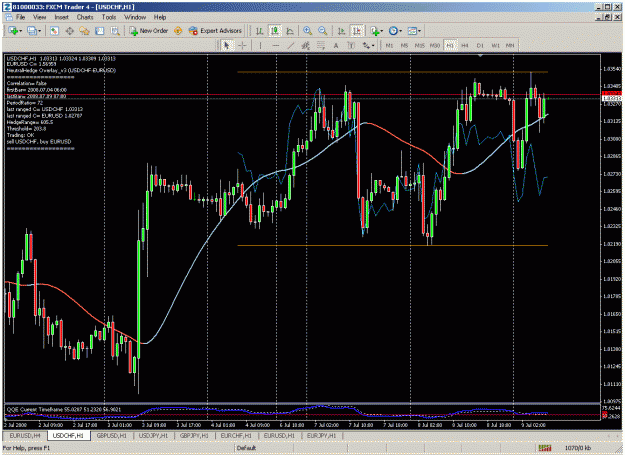Switch to the EURUSD,H1 chart tab
The width and height of the screenshot is (625, 455).
click(x=279, y=436)
